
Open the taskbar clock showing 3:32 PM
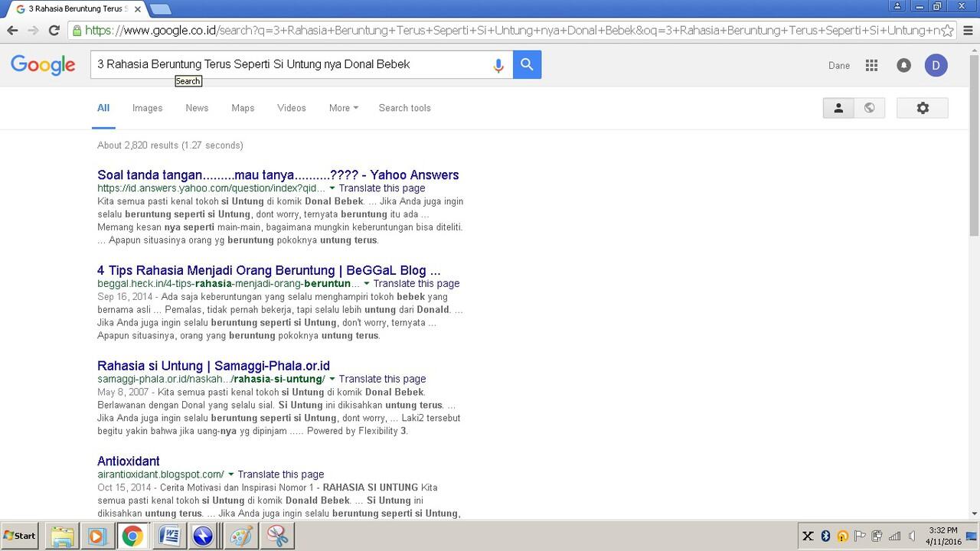pos(943,536)
